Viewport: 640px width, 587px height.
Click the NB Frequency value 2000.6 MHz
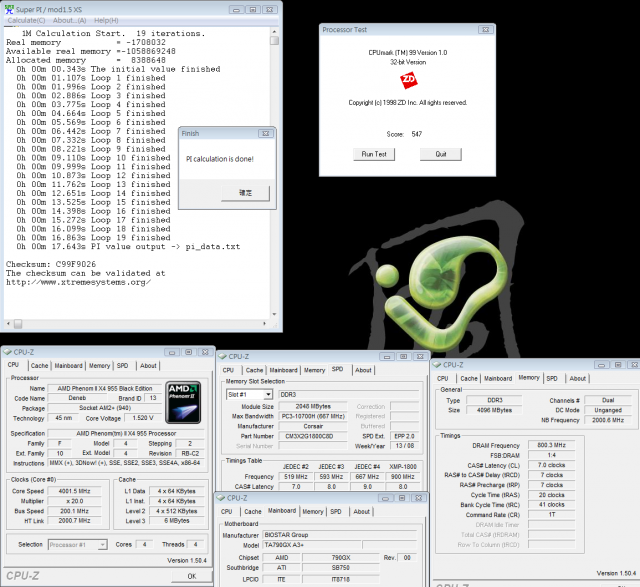click(x=608, y=420)
